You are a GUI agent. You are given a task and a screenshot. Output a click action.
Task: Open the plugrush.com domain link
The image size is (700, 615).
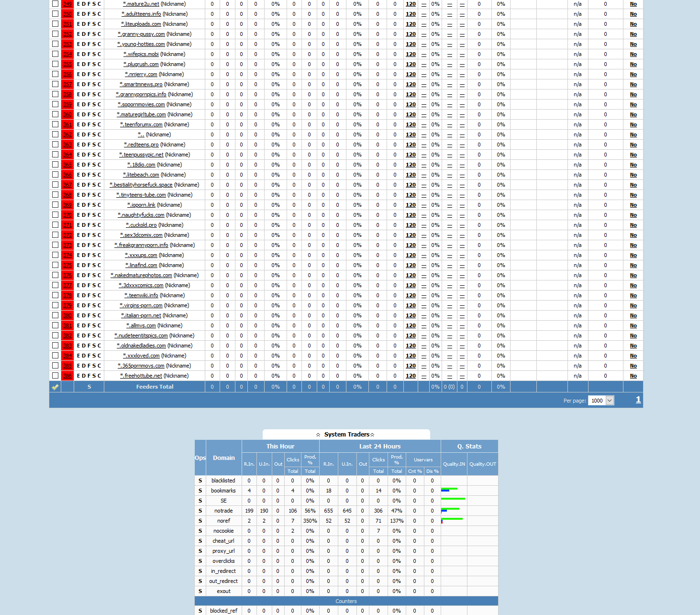click(x=141, y=64)
